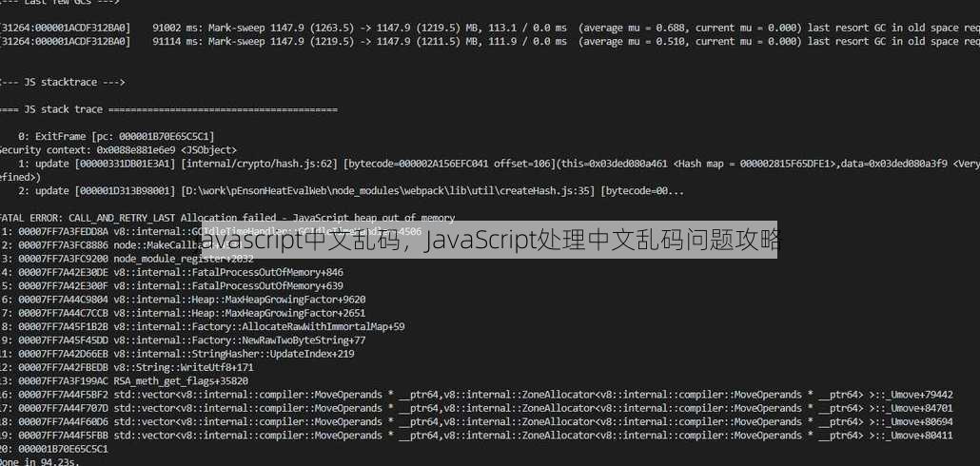
Task: Click the stack line ending '_Umove+79442'
Action: [477, 395]
